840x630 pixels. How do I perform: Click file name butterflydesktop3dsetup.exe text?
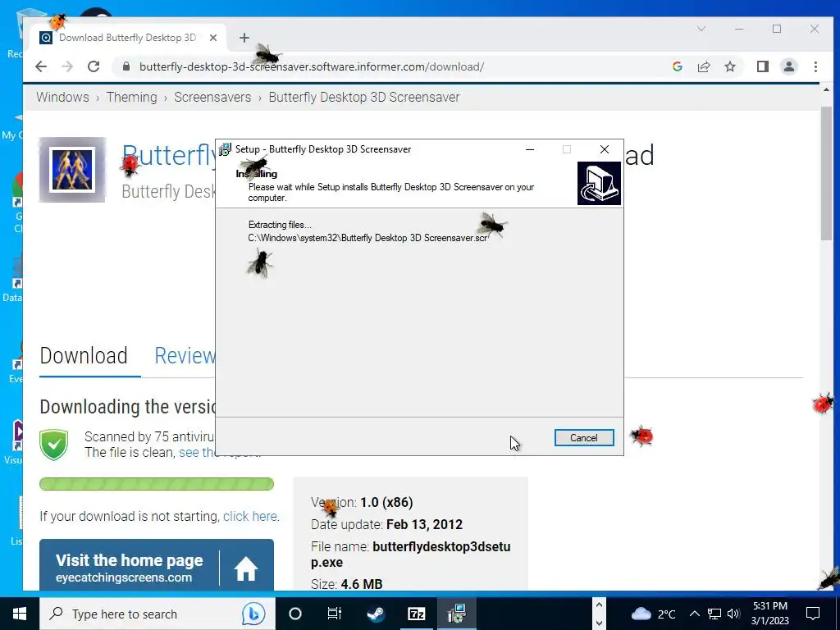click(x=411, y=555)
